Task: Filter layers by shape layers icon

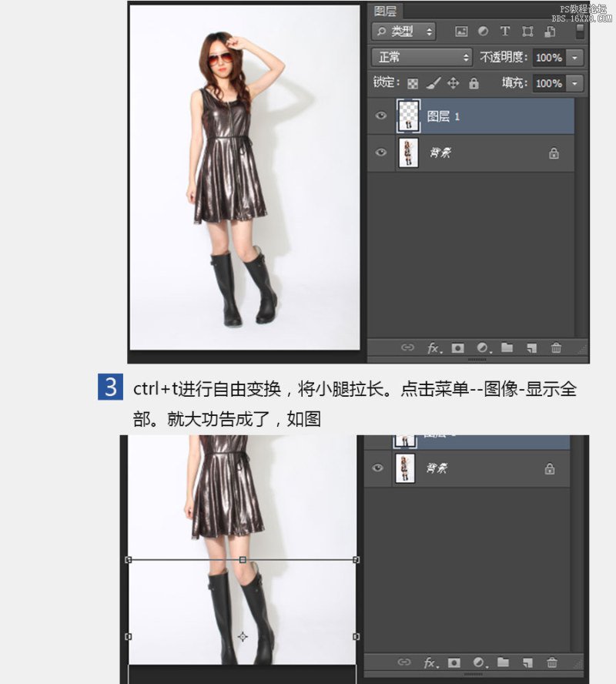Action: pos(527,32)
